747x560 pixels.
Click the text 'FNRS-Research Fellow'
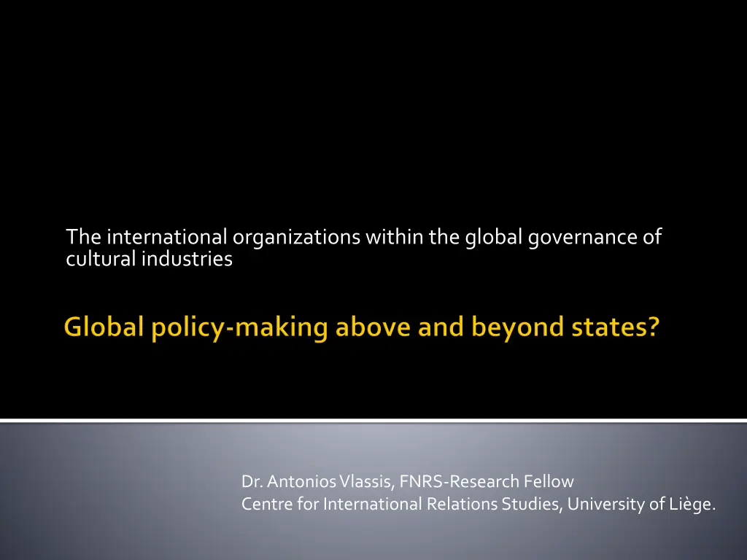coord(487,482)
